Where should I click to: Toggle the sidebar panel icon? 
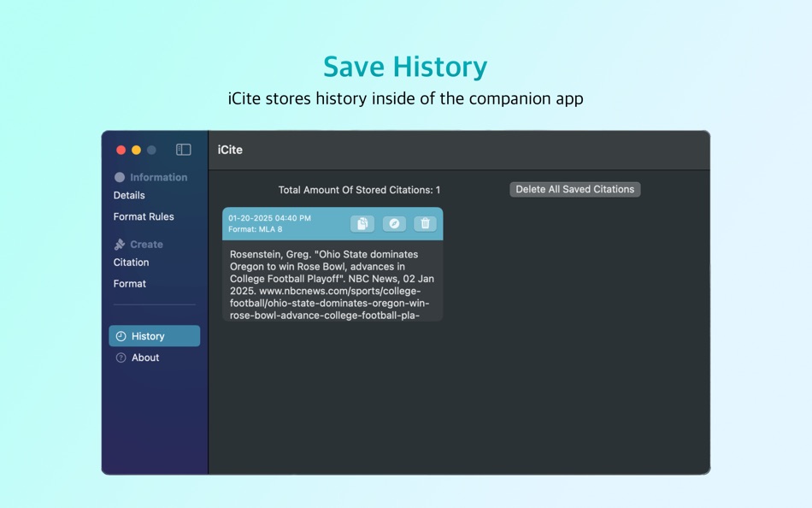tap(183, 150)
